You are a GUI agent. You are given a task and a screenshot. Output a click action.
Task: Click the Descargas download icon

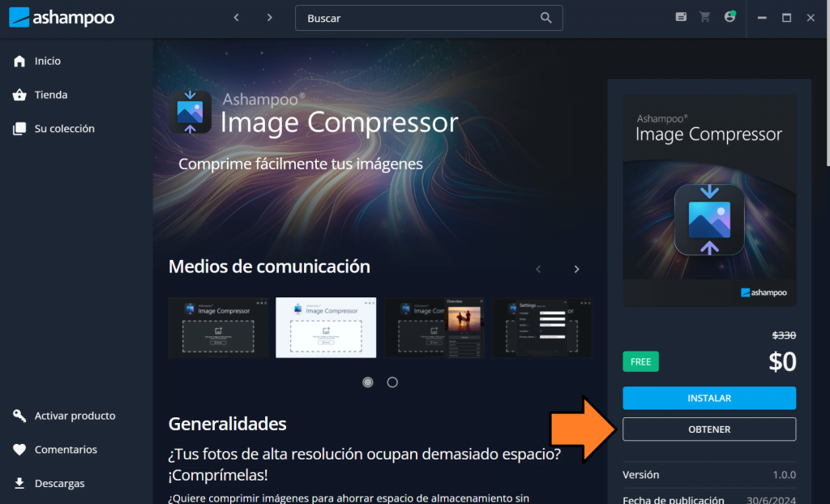point(19,484)
